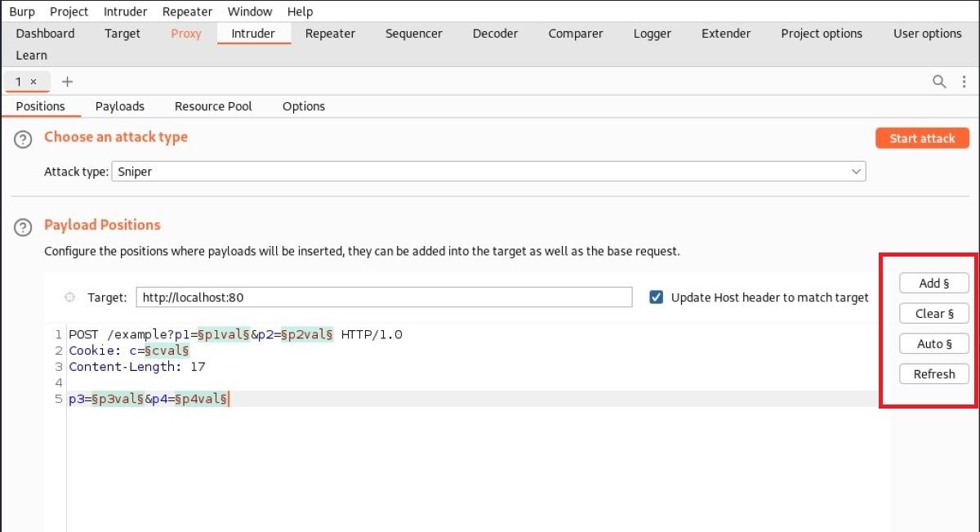980x532 pixels.
Task: Click line number 5 in the request editor
Action: point(57,399)
